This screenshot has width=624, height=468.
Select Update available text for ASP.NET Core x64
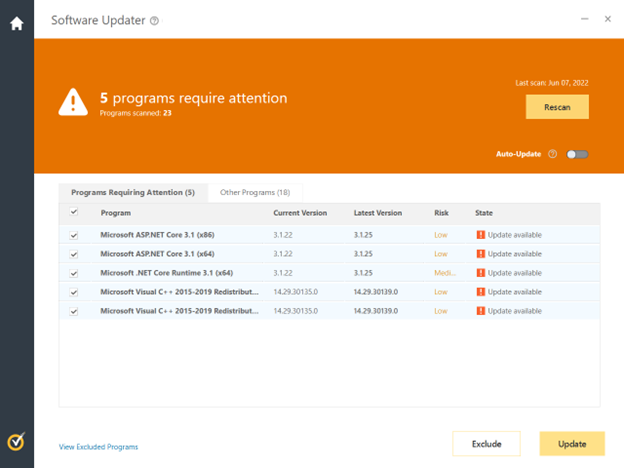pos(515,254)
